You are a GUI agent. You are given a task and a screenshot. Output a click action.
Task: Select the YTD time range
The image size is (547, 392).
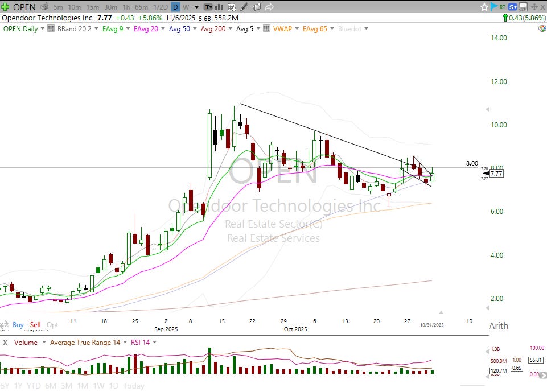coord(34,386)
